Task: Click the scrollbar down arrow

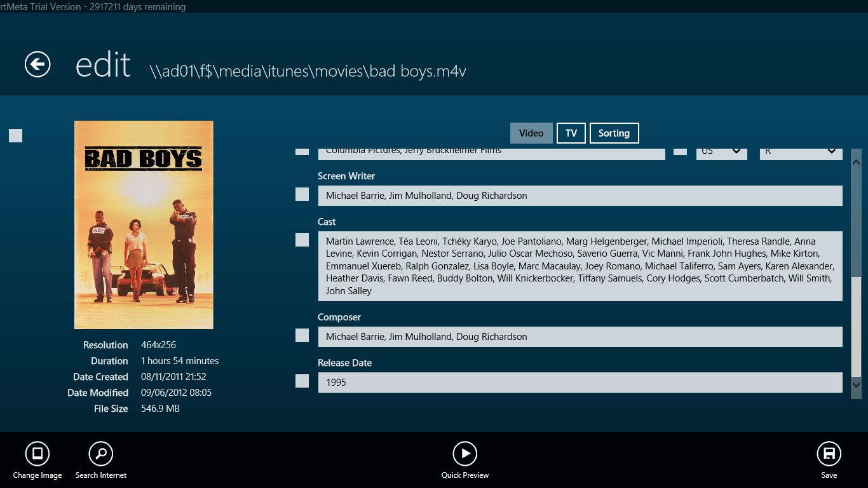Action: tap(857, 384)
